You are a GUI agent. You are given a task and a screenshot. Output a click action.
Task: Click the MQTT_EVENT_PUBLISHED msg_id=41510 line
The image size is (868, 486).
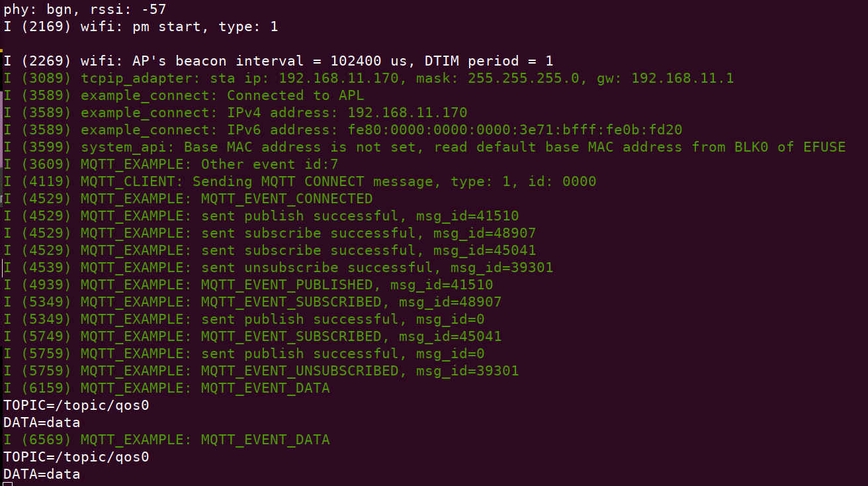pyautogui.click(x=248, y=285)
